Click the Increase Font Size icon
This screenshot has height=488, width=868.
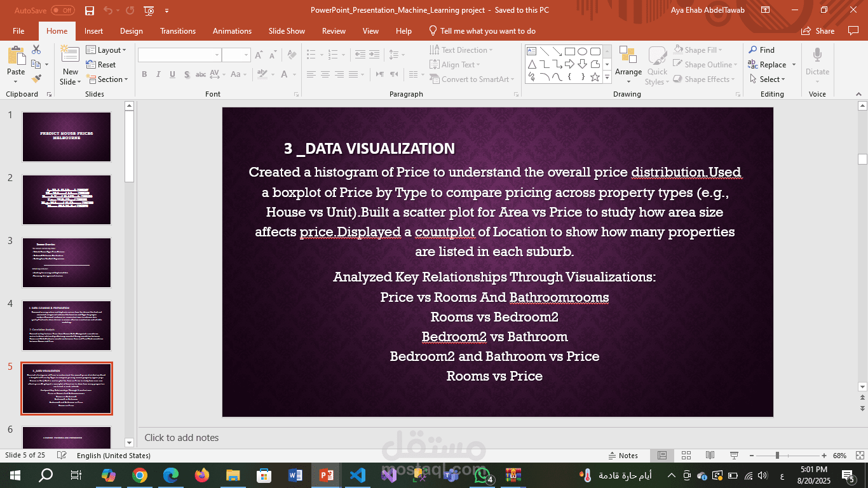point(259,55)
